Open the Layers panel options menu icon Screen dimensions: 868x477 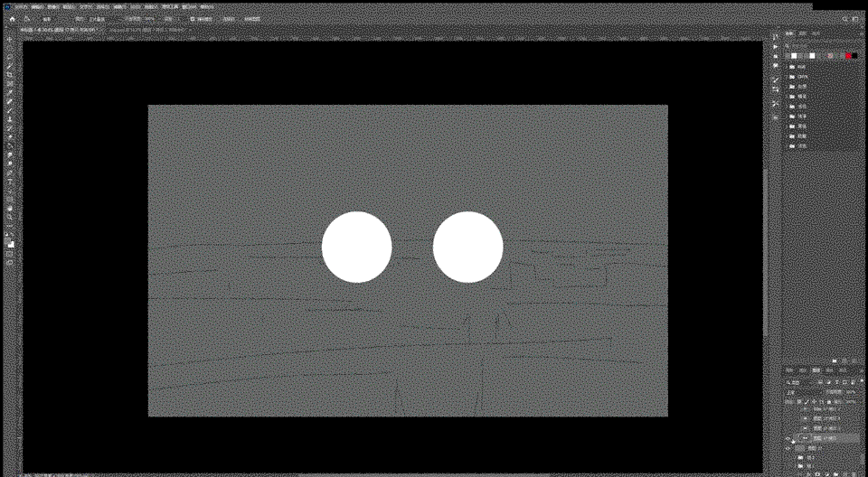coord(862,370)
